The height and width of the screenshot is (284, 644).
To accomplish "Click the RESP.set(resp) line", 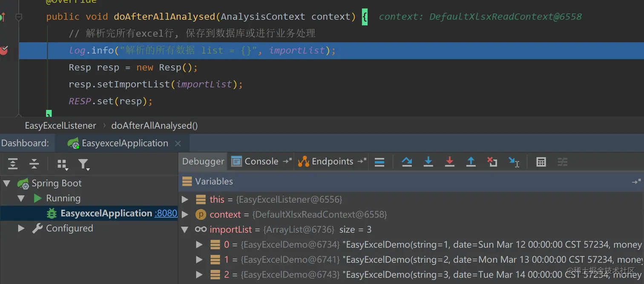I will coord(110,101).
